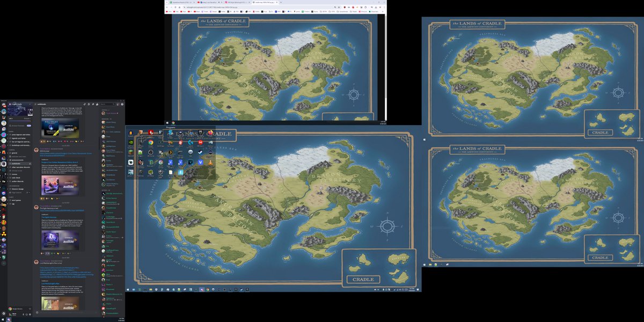Open Lord Mortenwright's Man embed title link
The height and width of the screenshot is (322, 644).
coord(52,283)
